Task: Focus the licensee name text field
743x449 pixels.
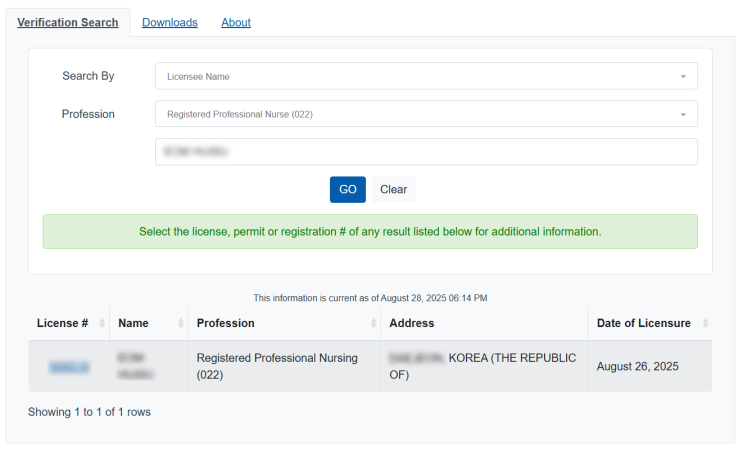Action: tap(426, 152)
